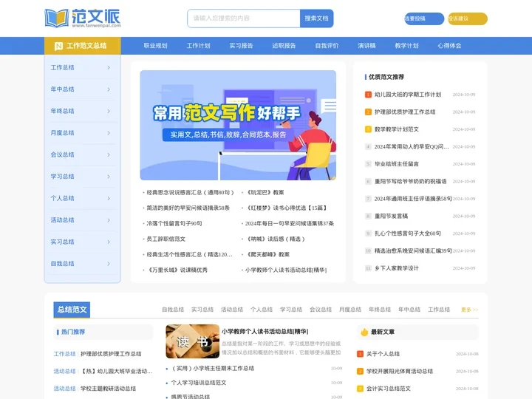The height and width of the screenshot is (399, 532).
Task: Switch to the 自我总结 tab
Action: [x=173, y=310]
